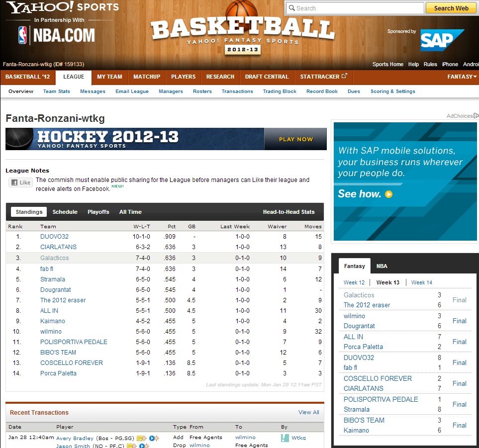Open the DUOVO32 team page
479x448 pixels.
(54, 237)
